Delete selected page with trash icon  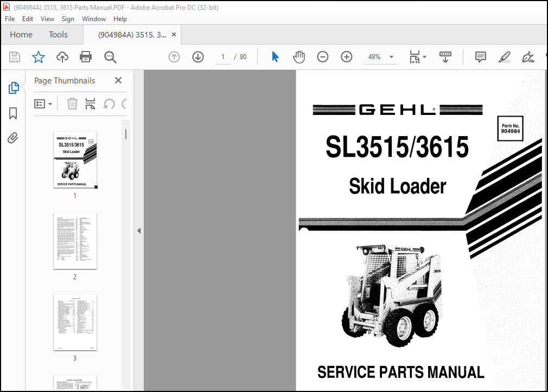tap(72, 104)
